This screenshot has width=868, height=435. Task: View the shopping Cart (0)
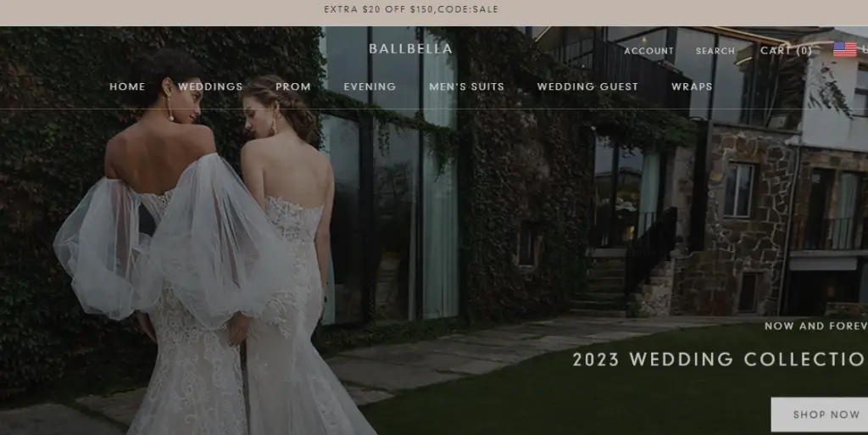(786, 51)
